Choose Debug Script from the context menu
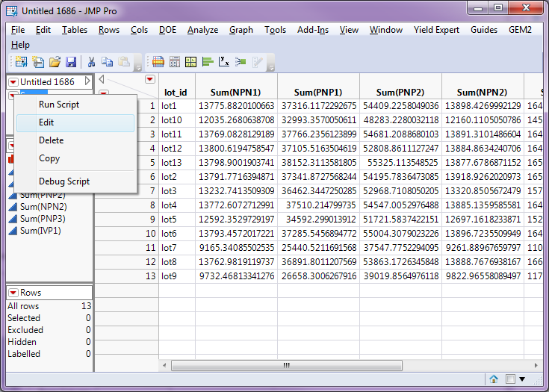Screen dimensions: 549x392 [64, 181]
